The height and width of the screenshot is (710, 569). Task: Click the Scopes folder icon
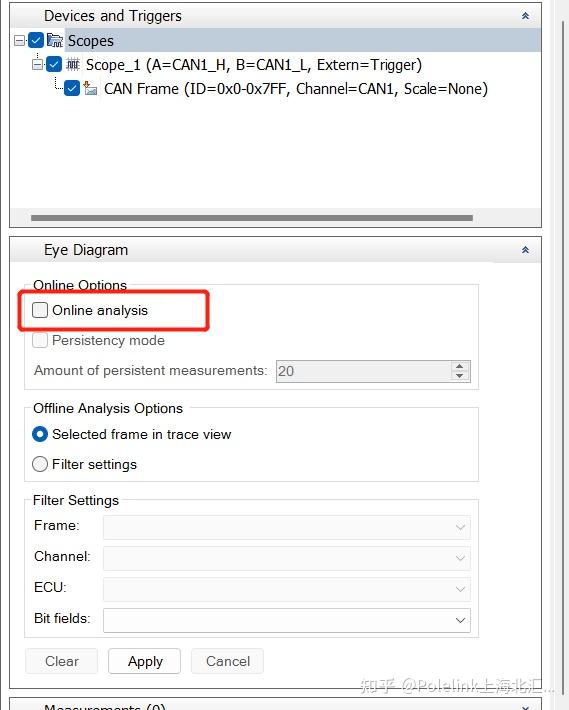pos(55,40)
